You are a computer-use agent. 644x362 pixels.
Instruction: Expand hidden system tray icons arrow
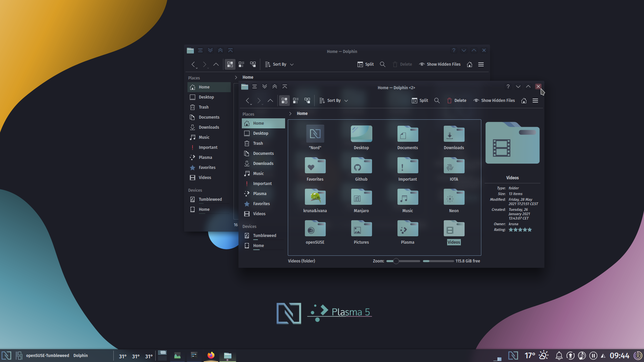tap(603, 356)
